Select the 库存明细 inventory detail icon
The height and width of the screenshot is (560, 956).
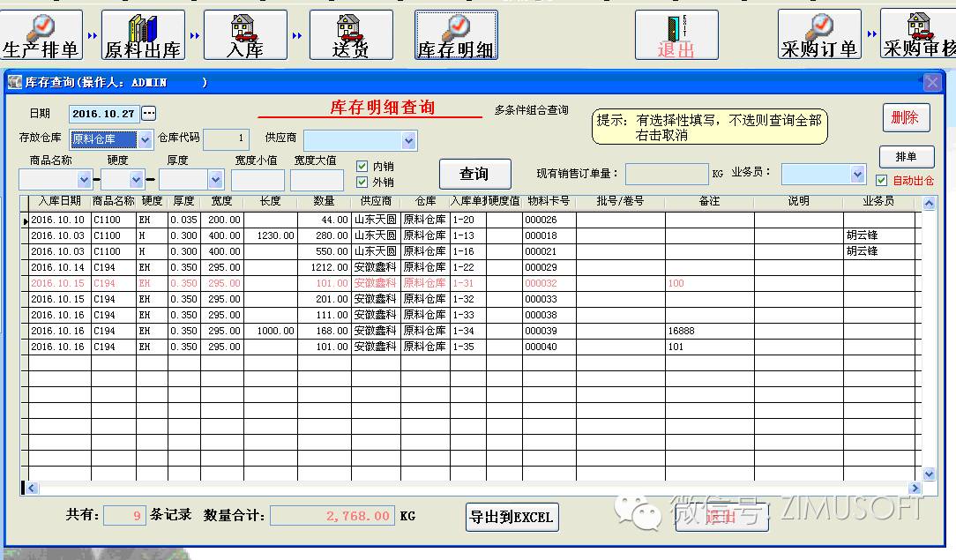[456, 35]
